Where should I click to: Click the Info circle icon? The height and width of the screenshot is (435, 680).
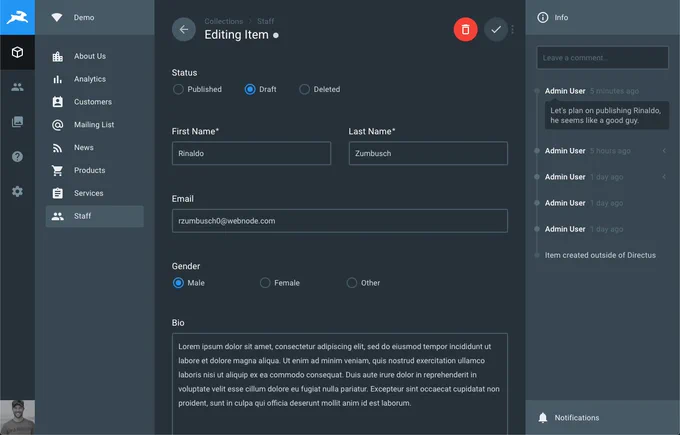(543, 17)
